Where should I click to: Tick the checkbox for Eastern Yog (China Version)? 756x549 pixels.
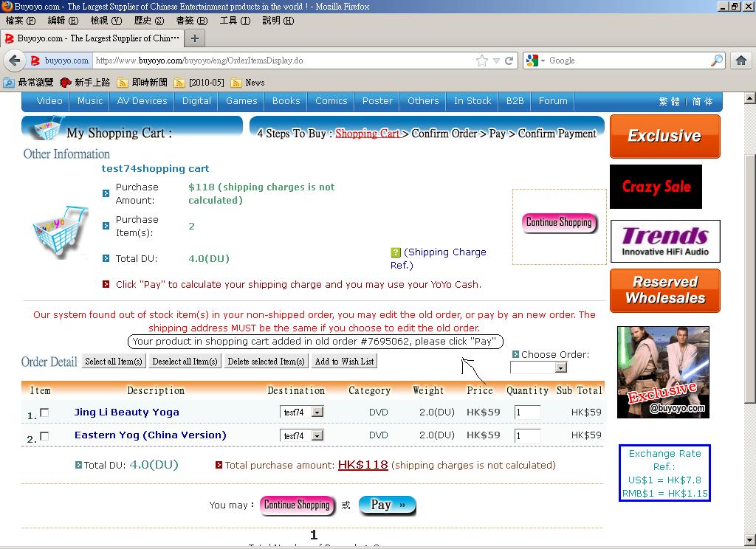pos(44,436)
